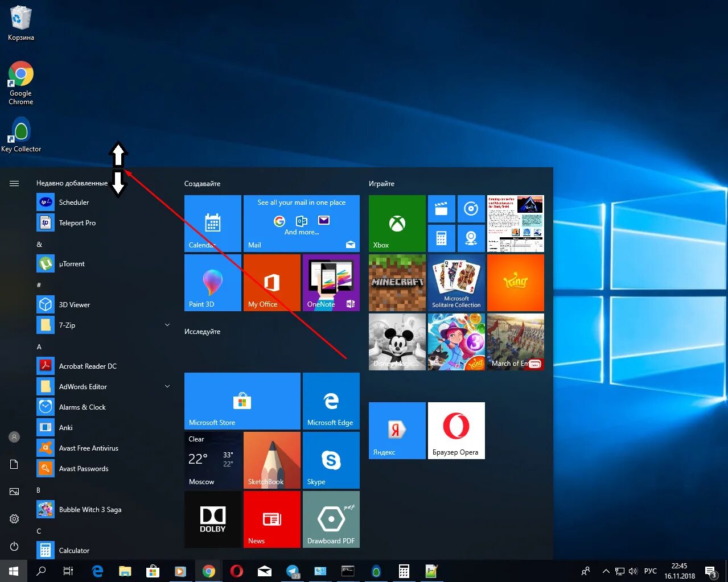The width and height of the screenshot is (728, 582).
Task: Click the РУС language indicator in tray
Action: point(651,571)
